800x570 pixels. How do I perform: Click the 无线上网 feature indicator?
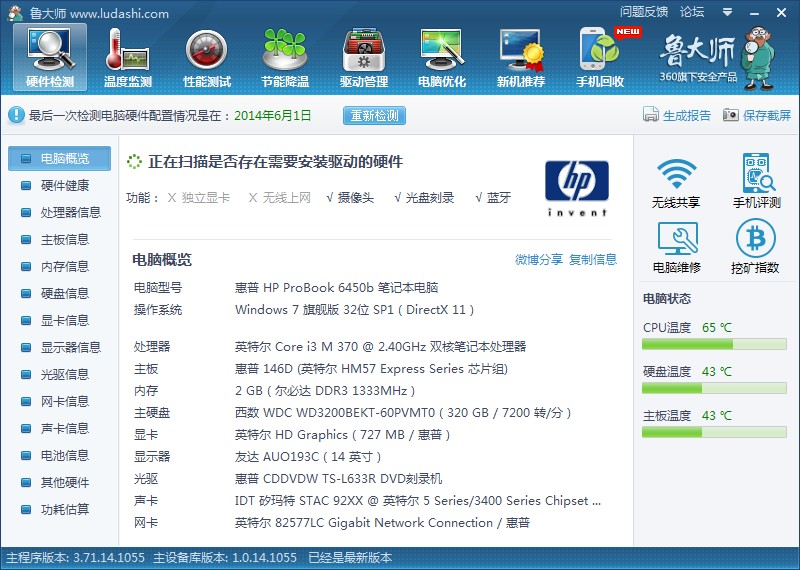[280, 198]
